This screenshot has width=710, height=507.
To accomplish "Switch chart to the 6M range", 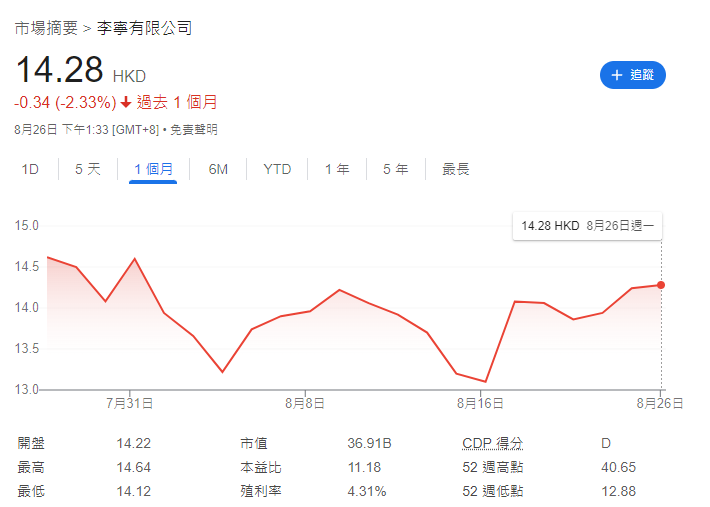I will 218,170.
